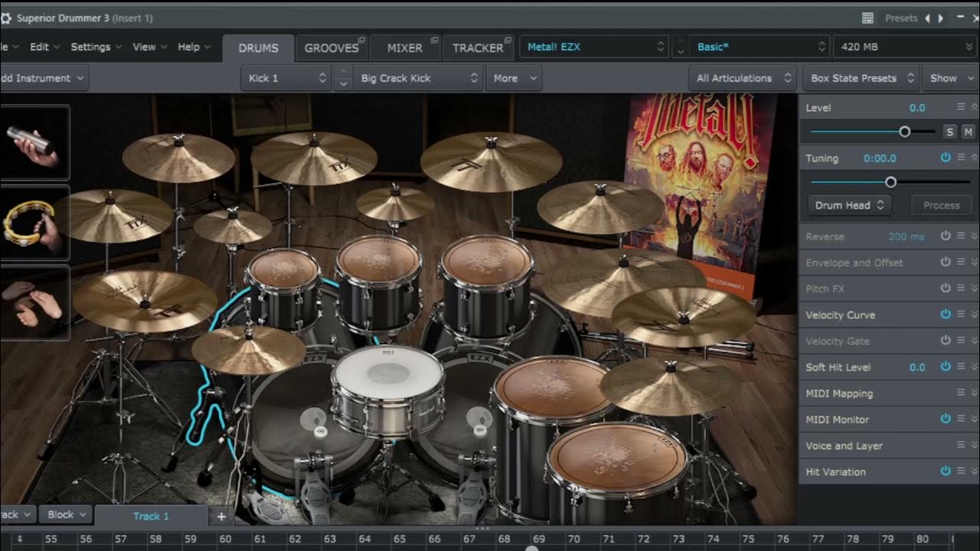Expand the MIDI Mapping section
Image resolution: width=980 pixels, height=551 pixels.
coord(974,393)
